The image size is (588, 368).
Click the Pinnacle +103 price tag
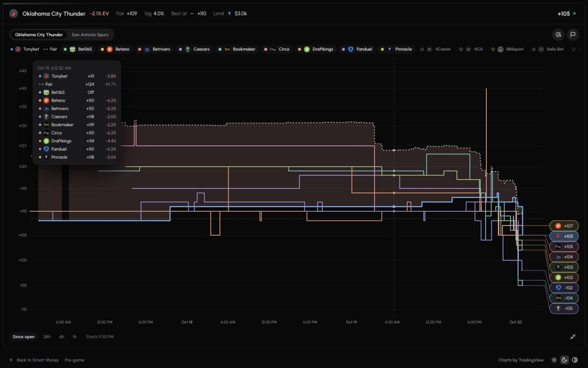point(564,267)
